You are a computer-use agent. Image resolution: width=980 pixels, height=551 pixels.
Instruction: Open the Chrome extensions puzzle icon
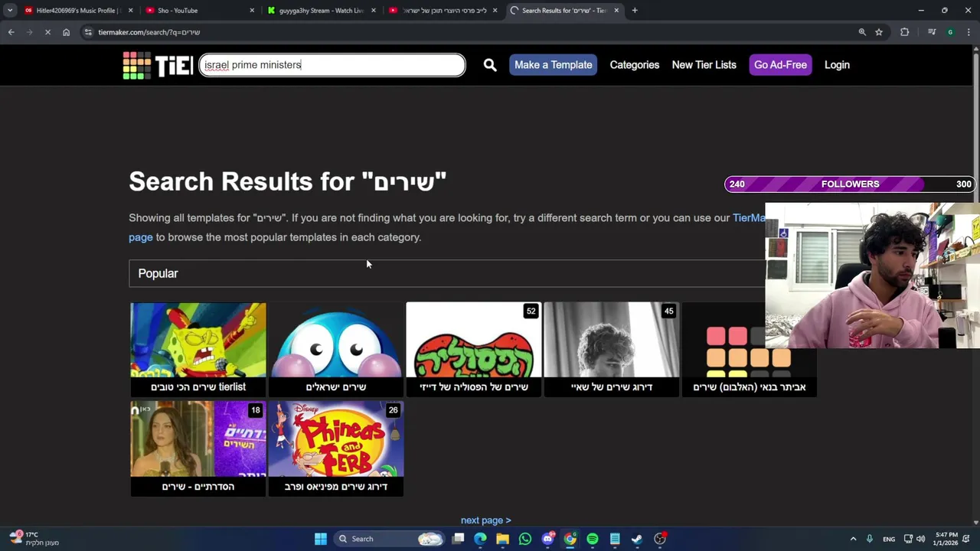coord(905,32)
